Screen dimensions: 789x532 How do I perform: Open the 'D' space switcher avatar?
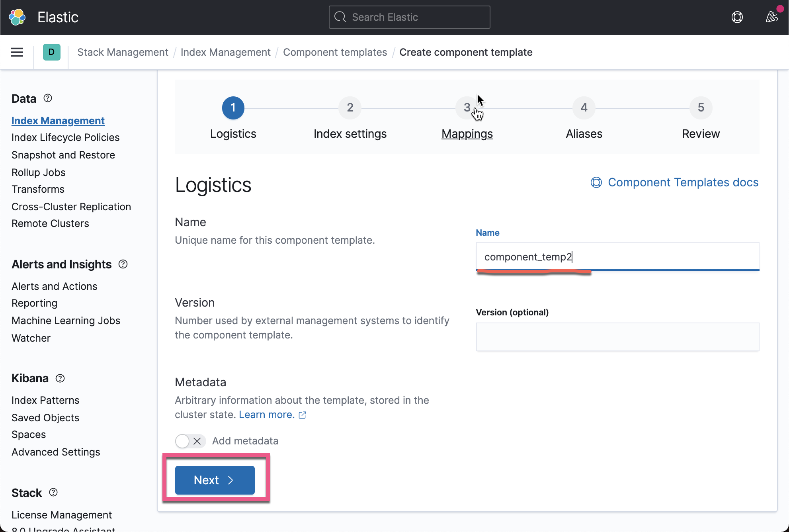(51, 52)
